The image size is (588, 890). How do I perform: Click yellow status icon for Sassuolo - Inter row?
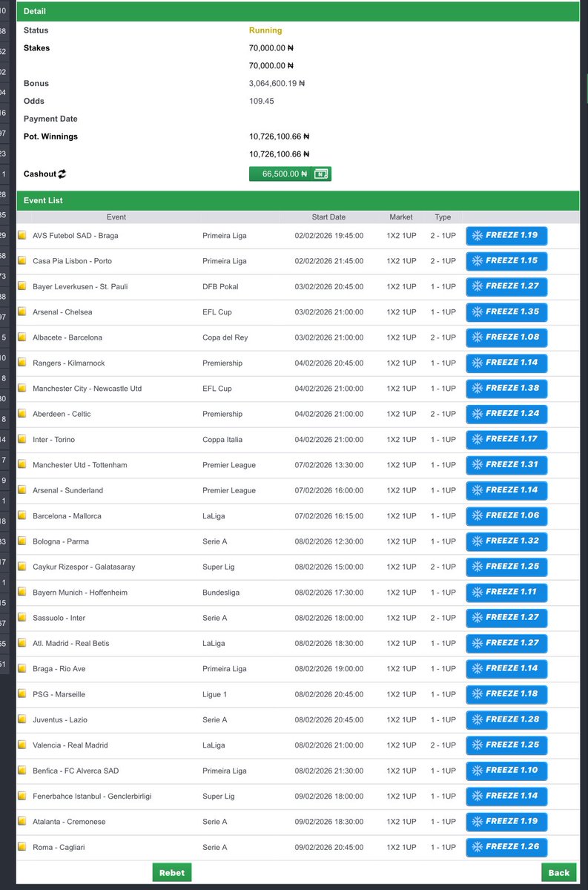pos(22,618)
